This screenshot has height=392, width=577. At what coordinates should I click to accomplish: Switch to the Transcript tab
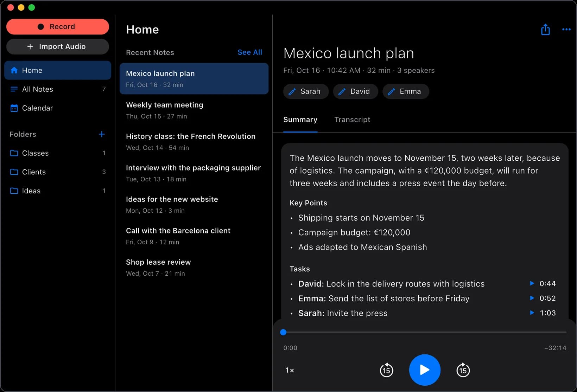352,120
